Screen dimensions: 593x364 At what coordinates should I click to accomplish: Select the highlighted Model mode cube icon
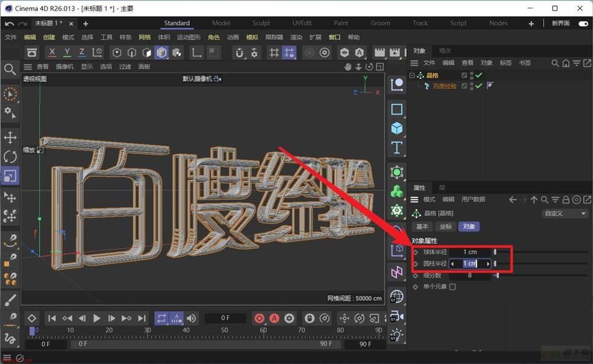pos(161,53)
